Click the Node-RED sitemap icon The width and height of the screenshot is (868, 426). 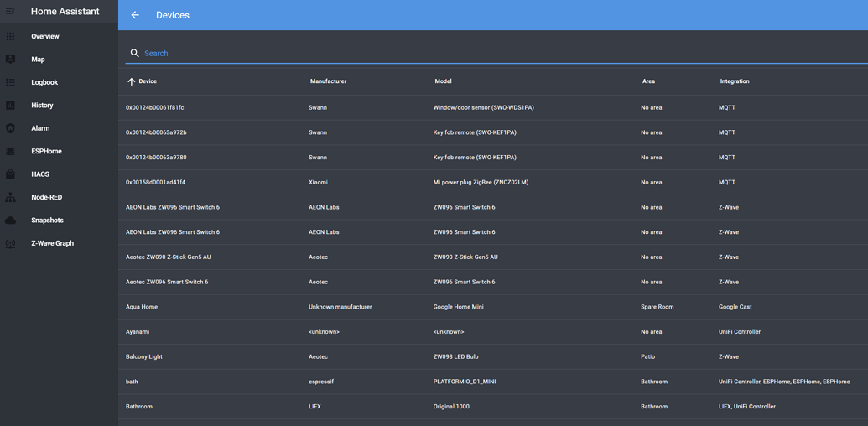click(x=10, y=197)
